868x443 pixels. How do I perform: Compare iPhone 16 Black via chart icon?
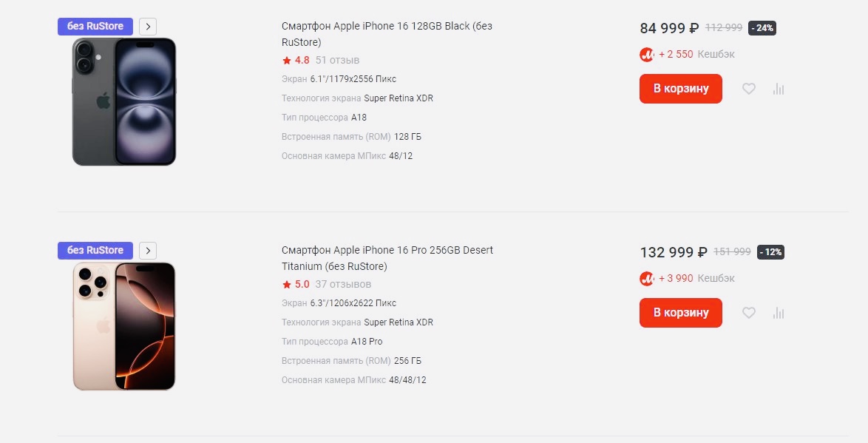click(x=778, y=89)
